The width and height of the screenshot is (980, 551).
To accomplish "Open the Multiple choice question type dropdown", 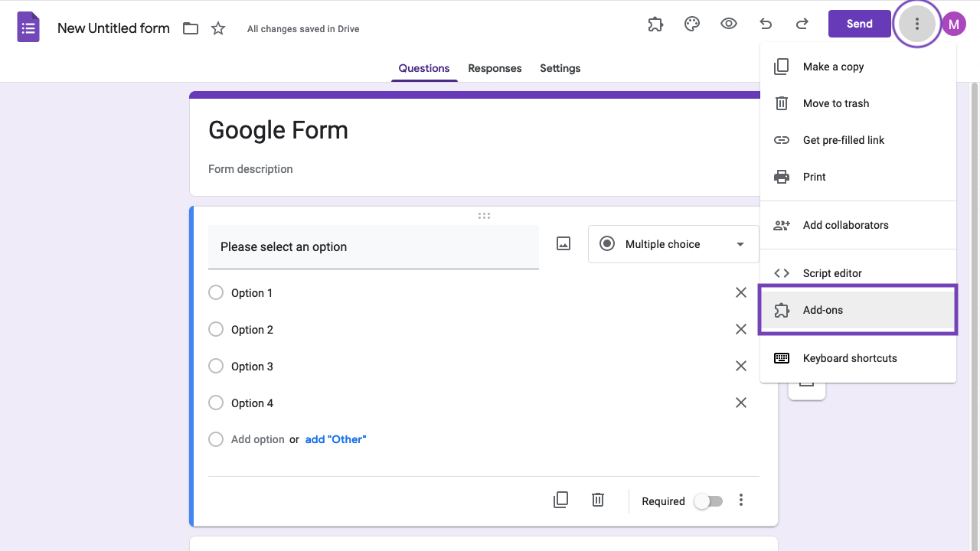I will point(673,244).
